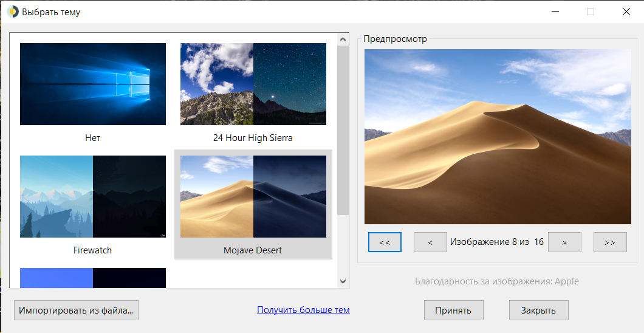Select the 'Нет' Windows wallpaper thumbnail
Viewport: 644px width, 333px height.
coord(93,84)
